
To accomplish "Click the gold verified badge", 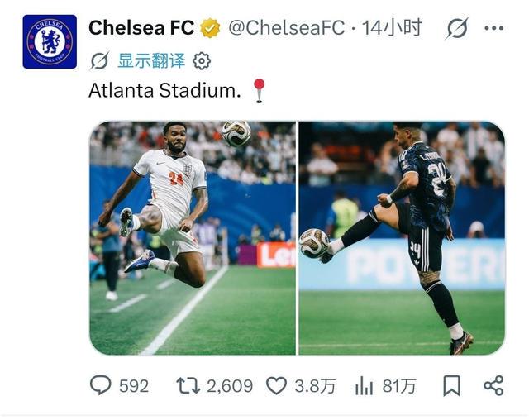I will pyautogui.click(x=210, y=28).
